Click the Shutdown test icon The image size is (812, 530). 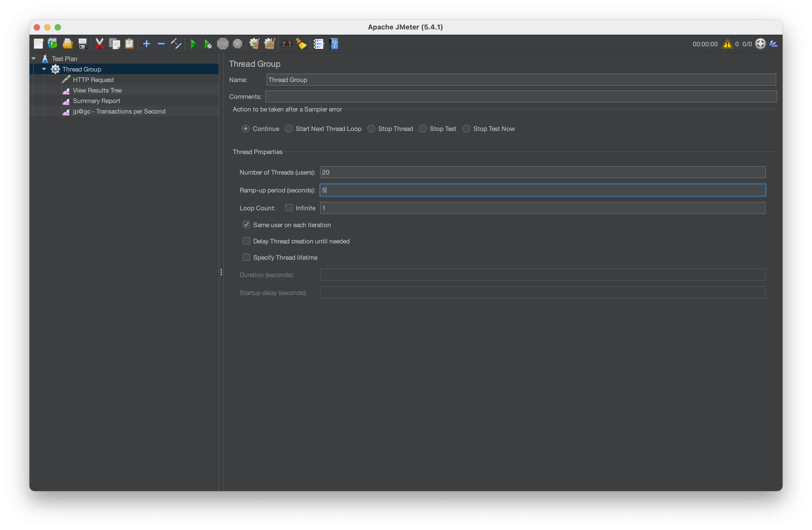238,44
